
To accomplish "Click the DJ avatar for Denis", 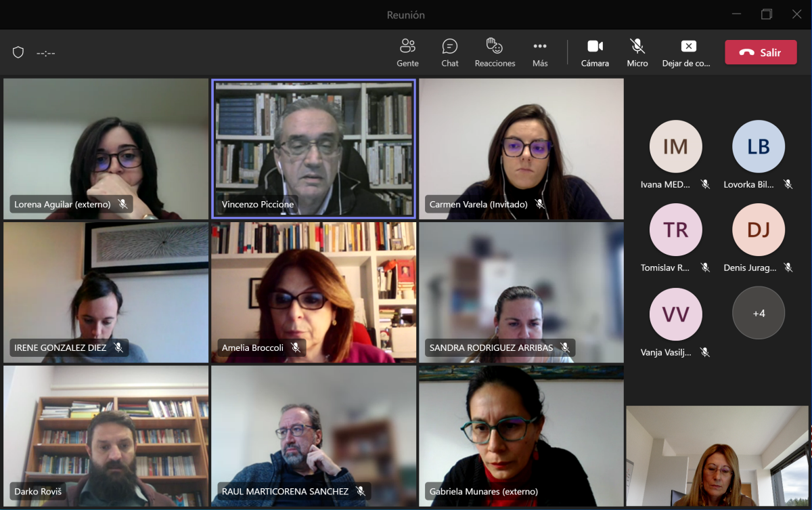I will pyautogui.click(x=759, y=230).
